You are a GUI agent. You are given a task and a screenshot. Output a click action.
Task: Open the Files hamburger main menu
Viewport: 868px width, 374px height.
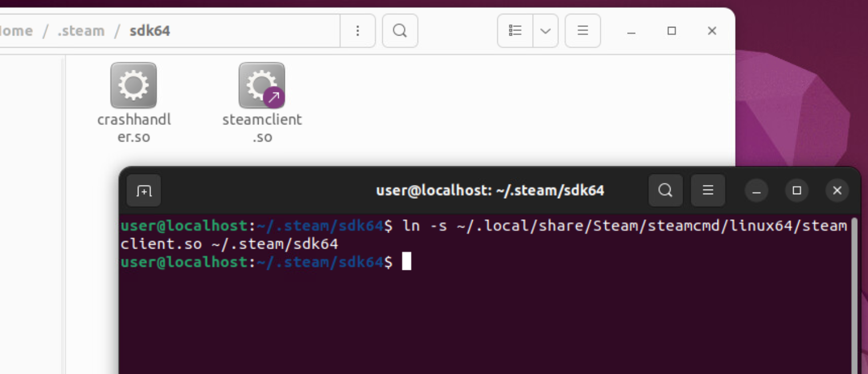582,30
